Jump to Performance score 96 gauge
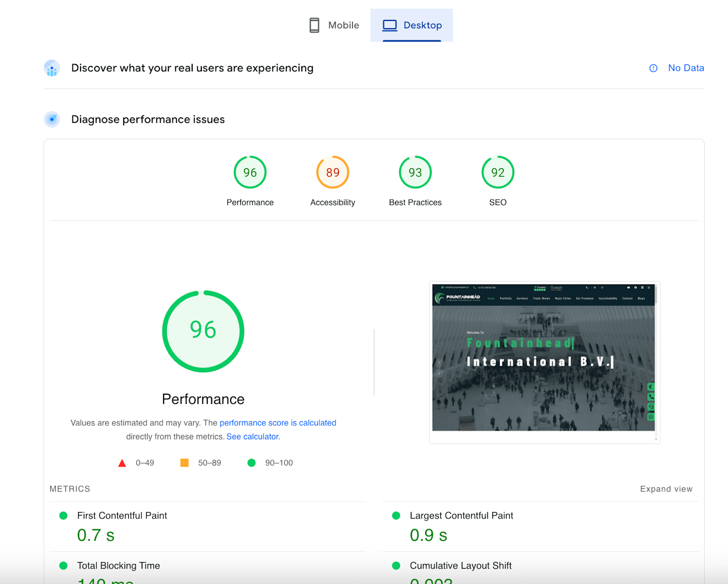This screenshot has height=584, width=728. [250, 172]
